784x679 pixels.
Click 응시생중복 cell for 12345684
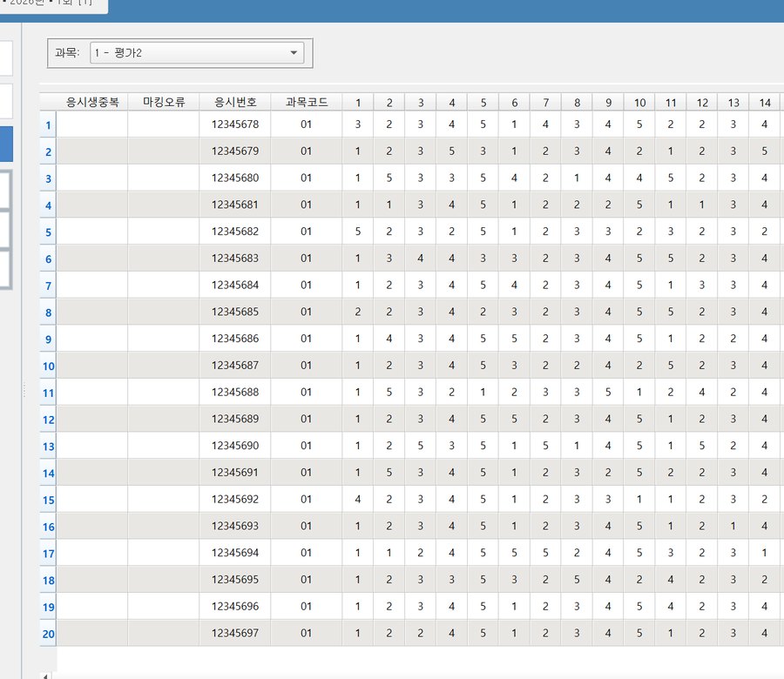[x=92, y=285]
